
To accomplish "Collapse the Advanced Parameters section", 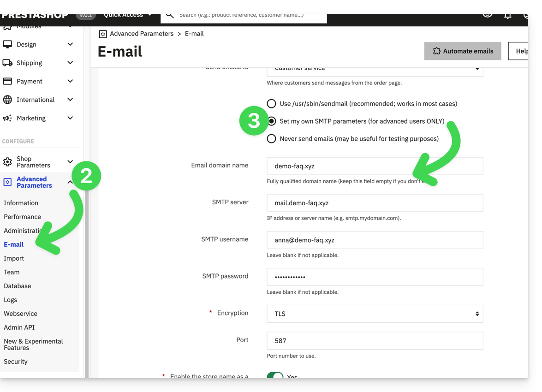I will (x=70, y=182).
